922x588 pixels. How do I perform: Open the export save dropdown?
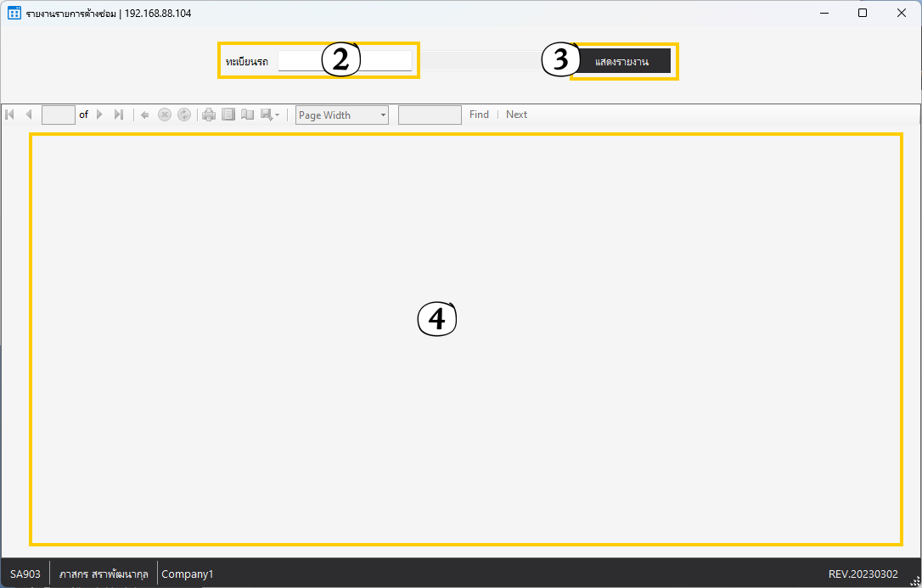[271, 115]
